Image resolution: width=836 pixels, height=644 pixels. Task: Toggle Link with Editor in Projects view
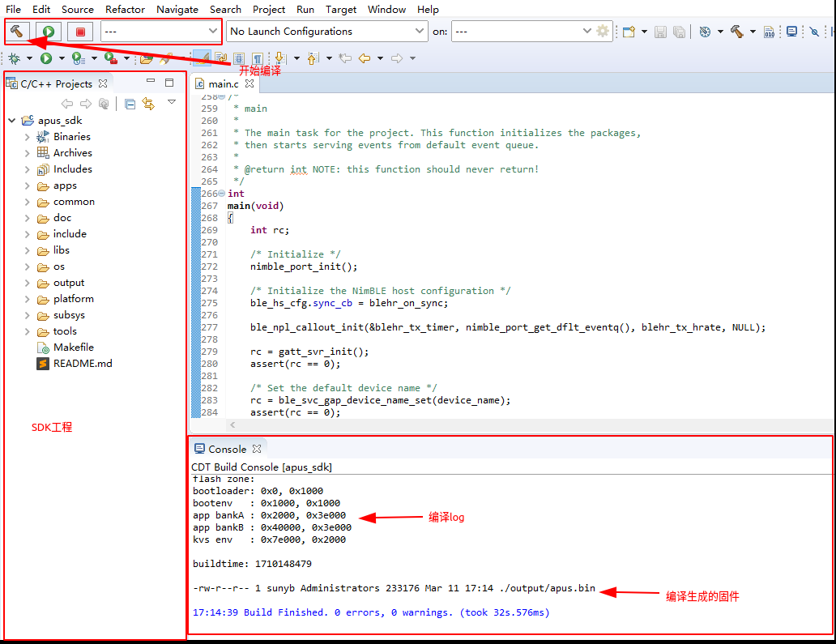point(149,104)
